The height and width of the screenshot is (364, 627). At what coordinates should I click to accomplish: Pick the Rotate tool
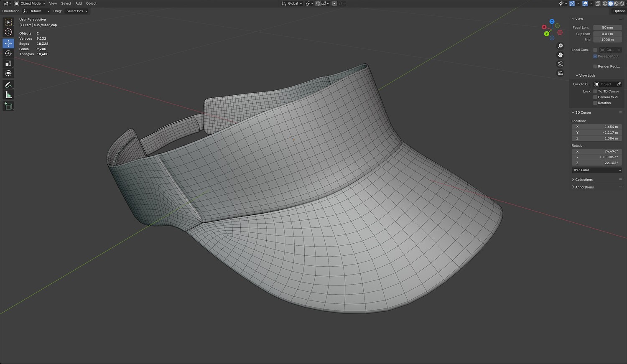(8, 53)
